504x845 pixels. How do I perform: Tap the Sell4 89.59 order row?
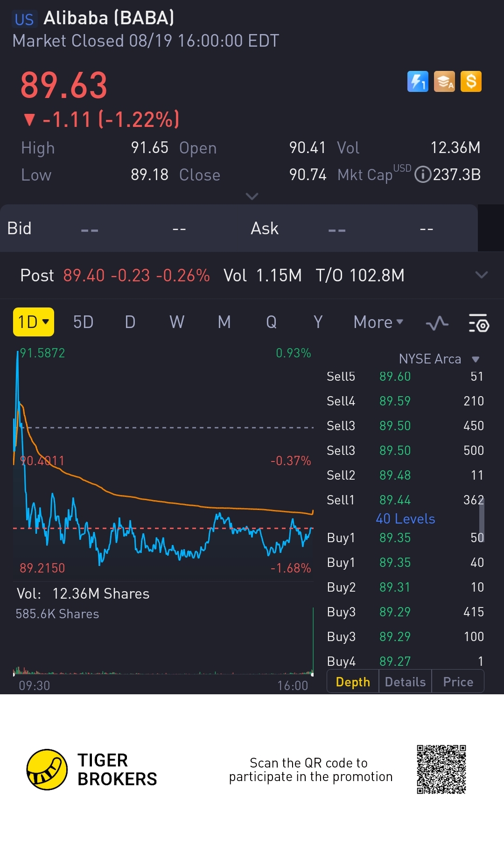[405, 401]
